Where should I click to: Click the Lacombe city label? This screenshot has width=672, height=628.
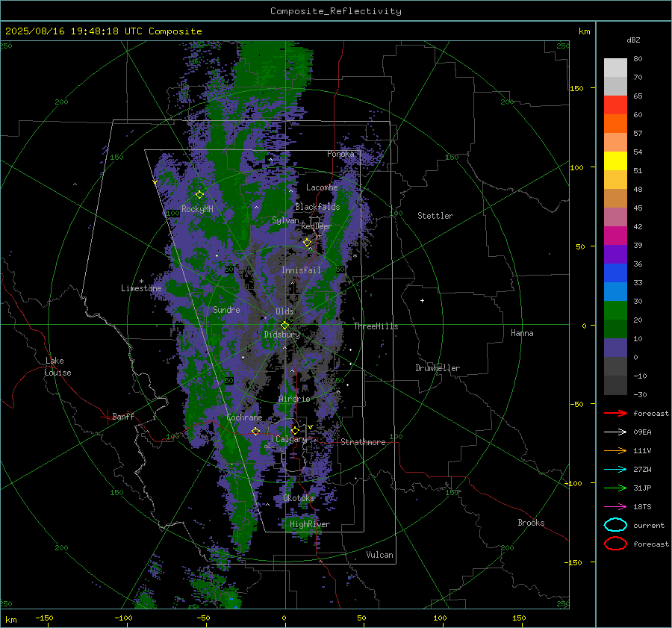322,187
